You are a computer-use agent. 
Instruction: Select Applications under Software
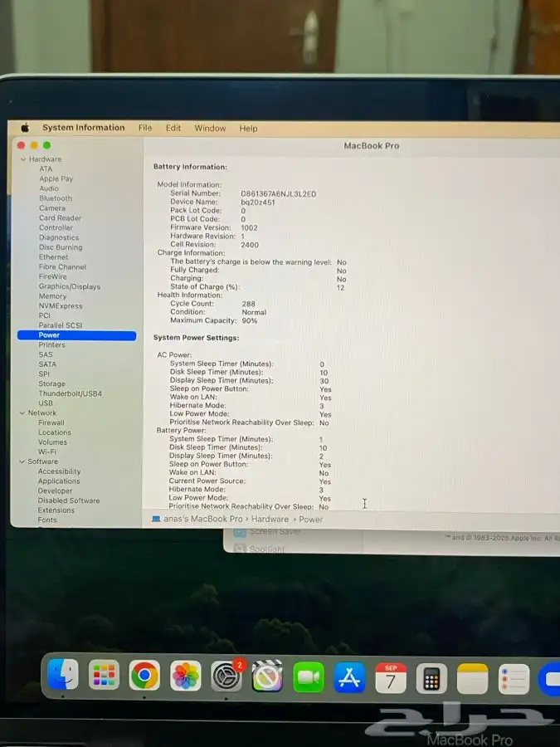[x=59, y=481]
